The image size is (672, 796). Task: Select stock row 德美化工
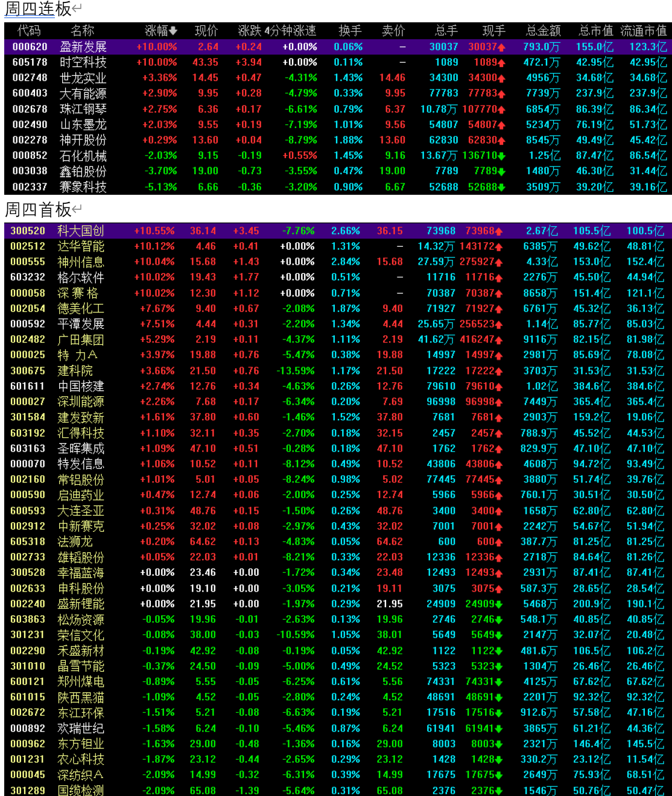pyautogui.click(x=337, y=309)
